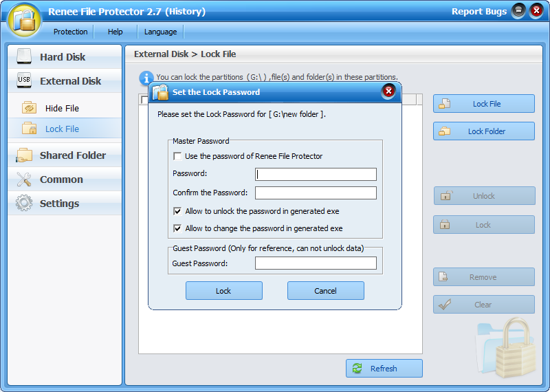Uncheck Allow to unlock the password in generated exe

[178, 211]
